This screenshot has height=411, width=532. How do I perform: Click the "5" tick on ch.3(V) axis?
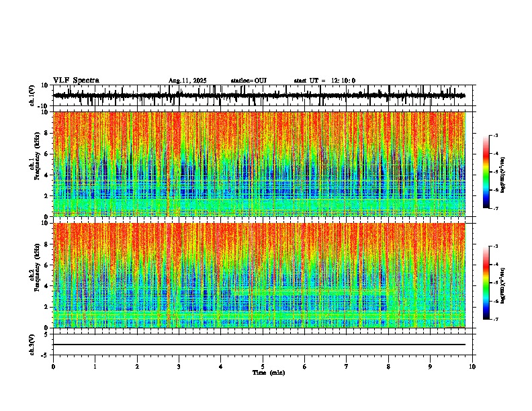click(46, 334)
